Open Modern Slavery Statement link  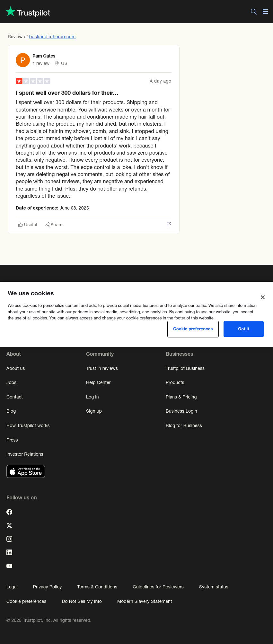tap(145, 601)
